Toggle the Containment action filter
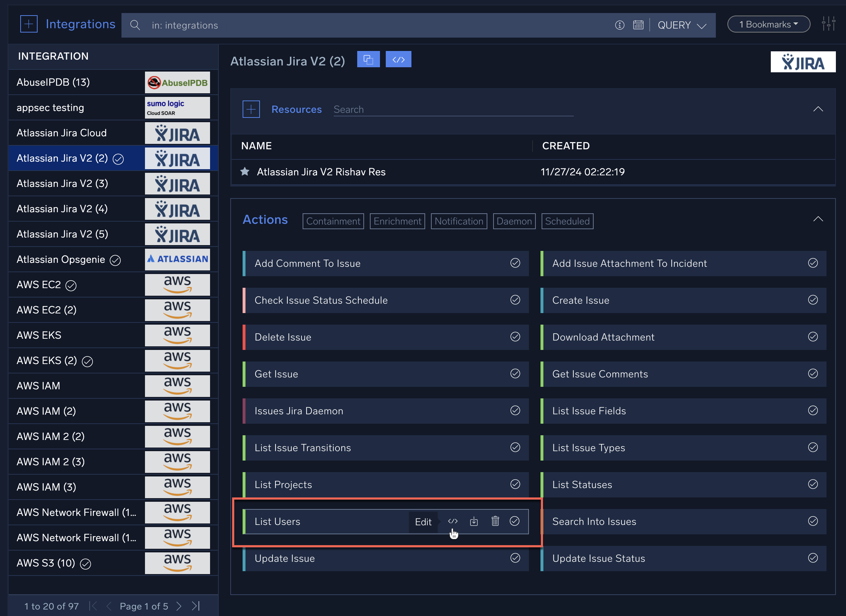846x616 pixels. tap(333, 221)
